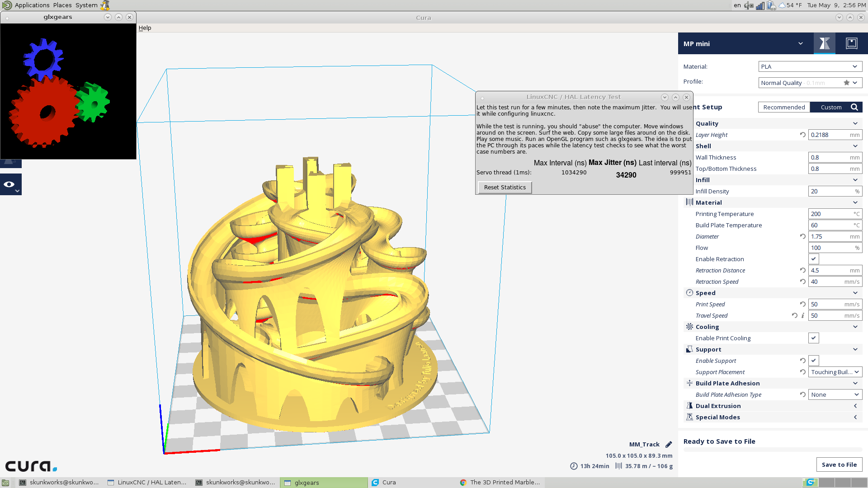The image size is (868, 488).
Task: Switch to the glxgears taskbar window
Action: point(324,482)
